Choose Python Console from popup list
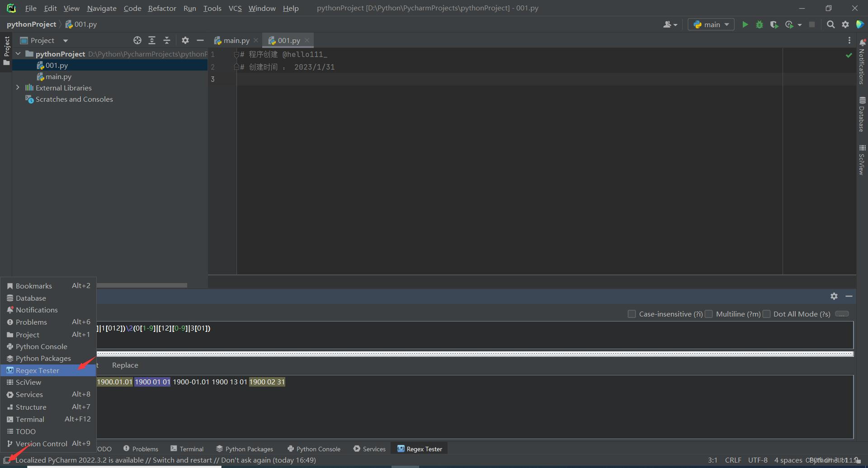The height and width of the screenshot is (468, 868). pyautogui.click(x=48, y=346)
